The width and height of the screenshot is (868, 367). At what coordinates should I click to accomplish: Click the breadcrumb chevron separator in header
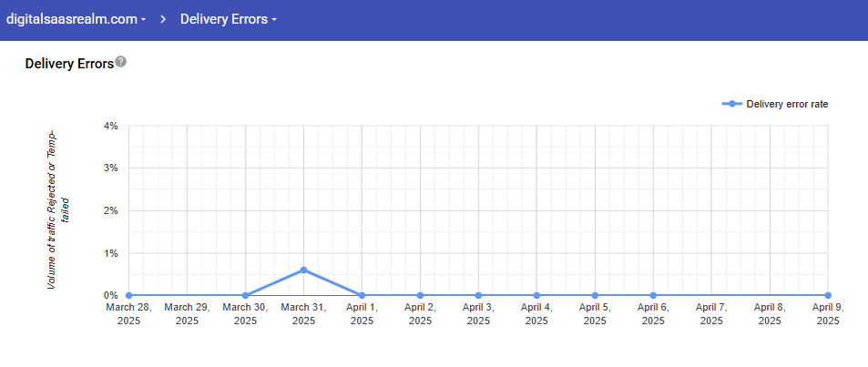[x=164, y=19]
